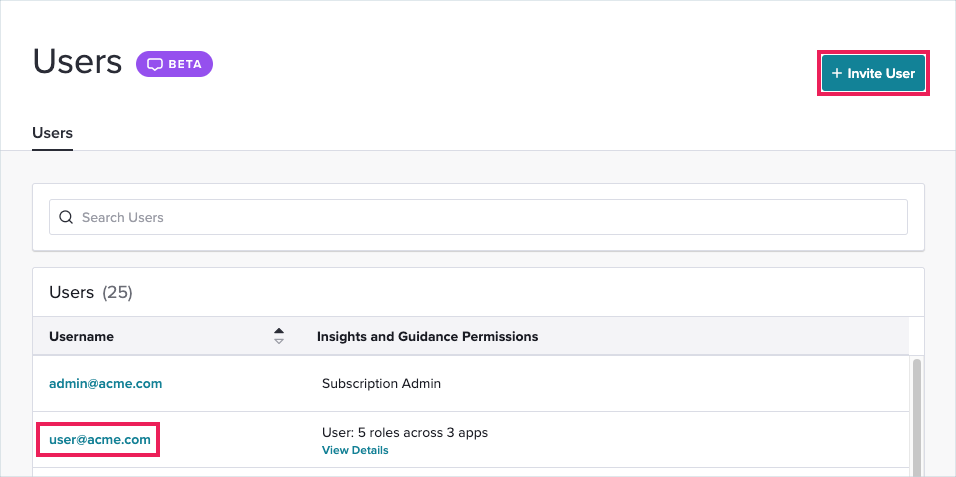Click Subscription Admin permission text
956x477 pixels.
coord(381,384)
